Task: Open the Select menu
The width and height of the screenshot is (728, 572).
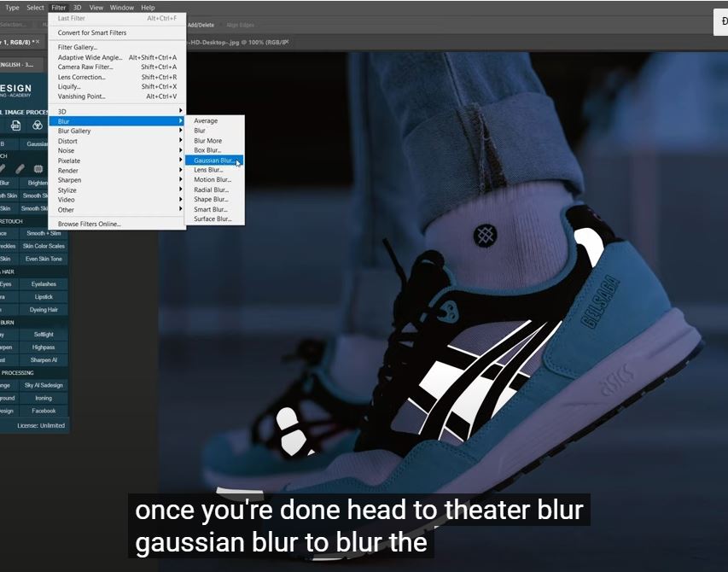Action: click(x=35, y=8)
